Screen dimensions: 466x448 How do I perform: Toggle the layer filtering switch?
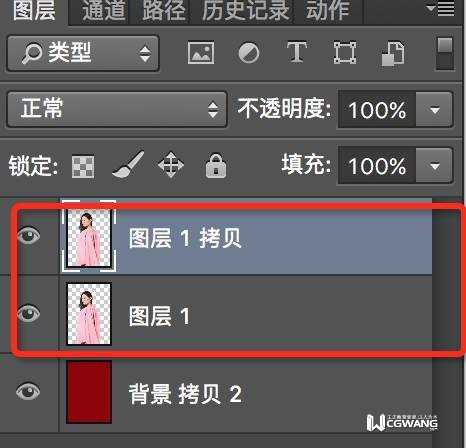(445, 53)
